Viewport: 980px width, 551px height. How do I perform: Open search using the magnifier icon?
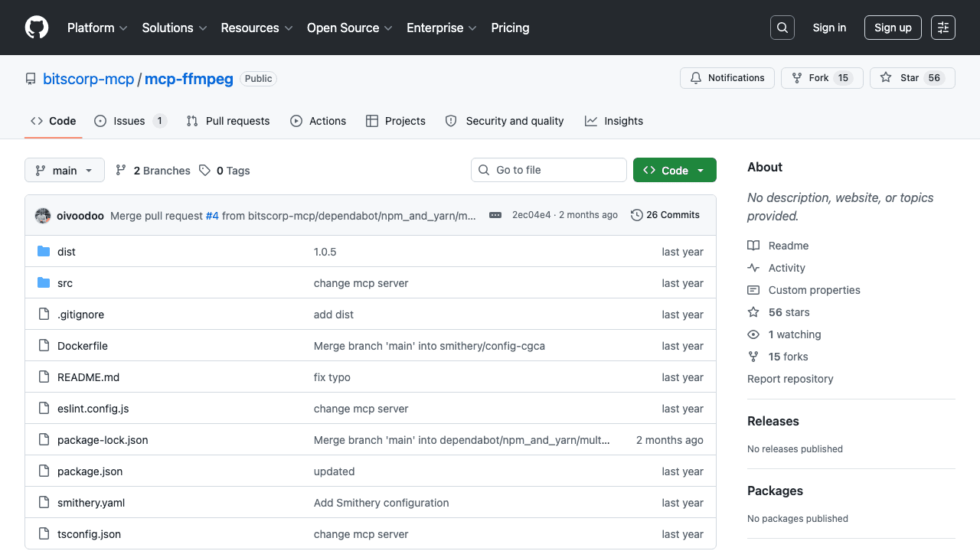(x=782, y=27)
